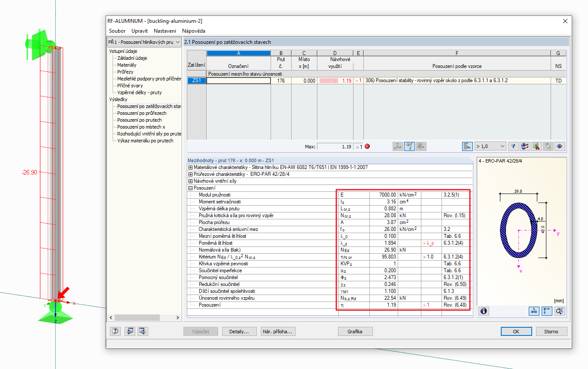Toggle cross-section dimensions display icon

(x=535, y=311)
